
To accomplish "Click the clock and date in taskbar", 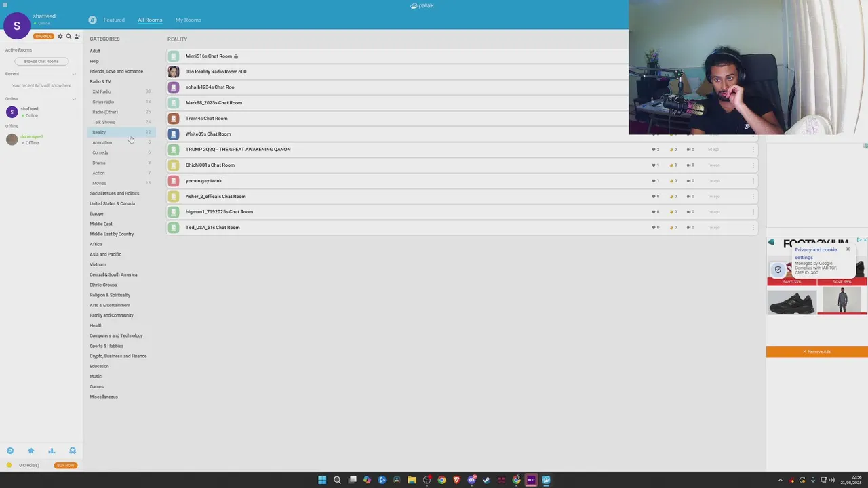I will (851, 480).
